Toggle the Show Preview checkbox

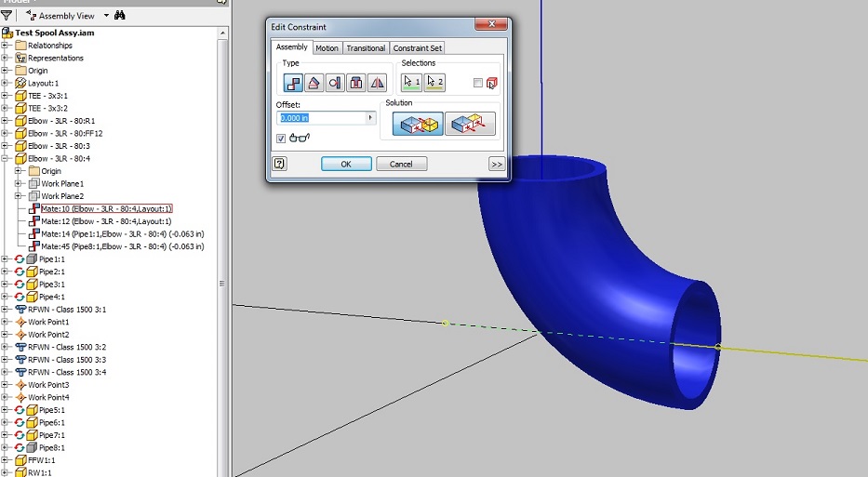click(281, 139)
